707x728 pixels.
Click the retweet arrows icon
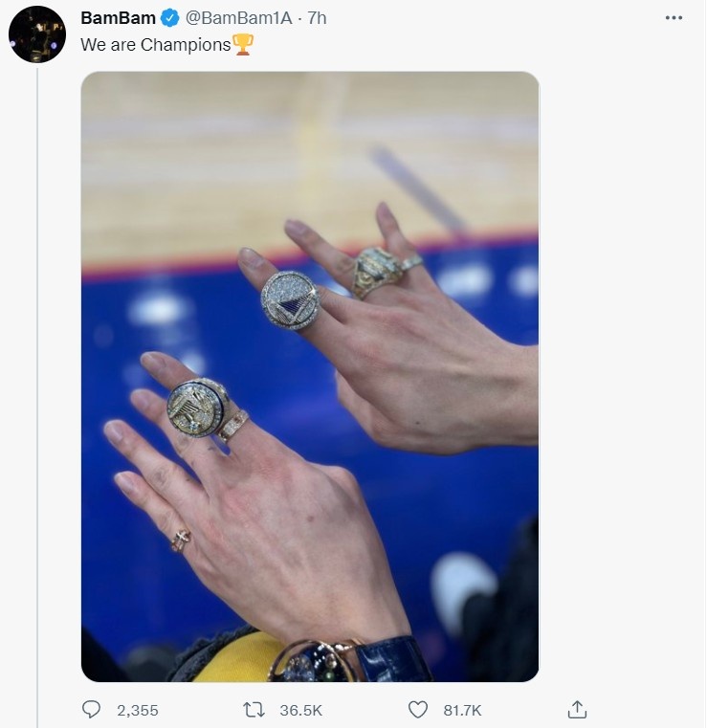tap(254, 710)
